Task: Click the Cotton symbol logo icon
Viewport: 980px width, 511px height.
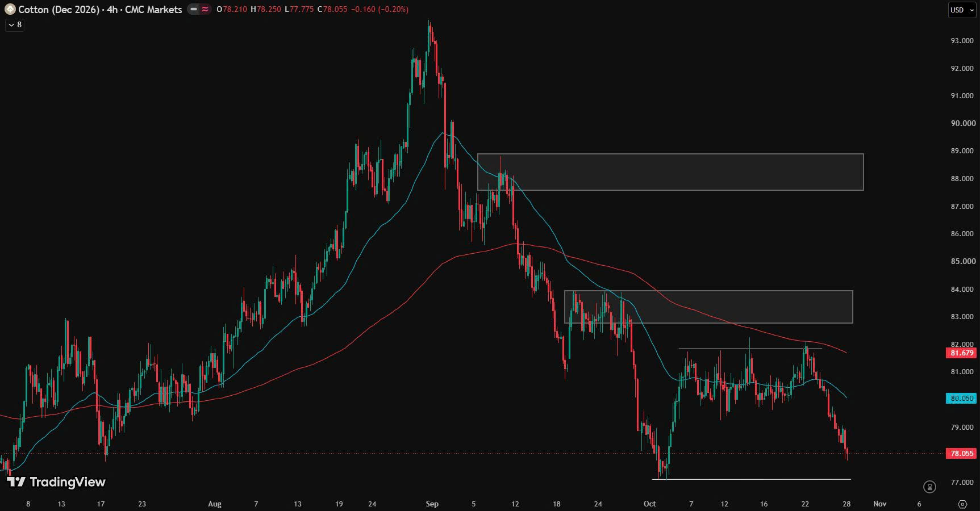Action: pos(10,10)
